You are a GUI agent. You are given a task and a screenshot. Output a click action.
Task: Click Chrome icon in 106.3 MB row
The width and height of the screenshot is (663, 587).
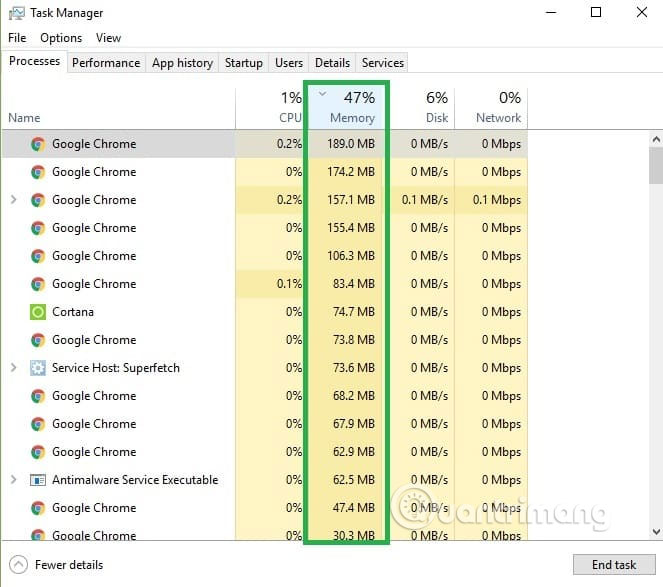point(38,256)
